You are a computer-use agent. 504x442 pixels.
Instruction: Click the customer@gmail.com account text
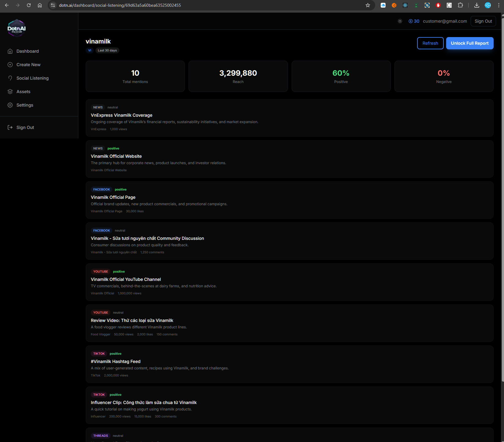[445, 21]
